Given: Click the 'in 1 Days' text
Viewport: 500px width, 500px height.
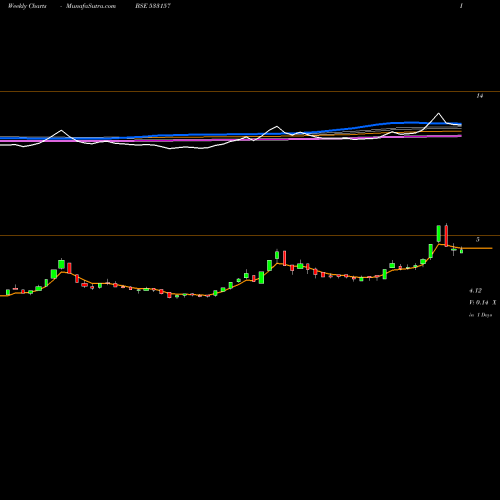Looking at the screenshot, I should point(480,315).
